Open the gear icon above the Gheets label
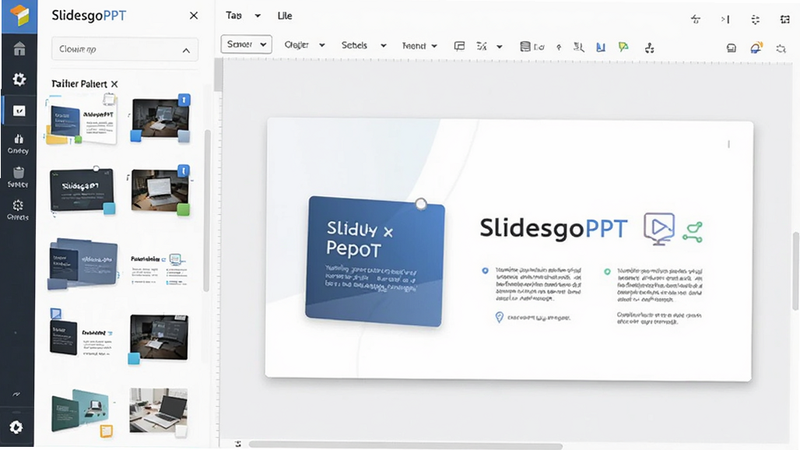The image size is (800, 450). (18, 205)
